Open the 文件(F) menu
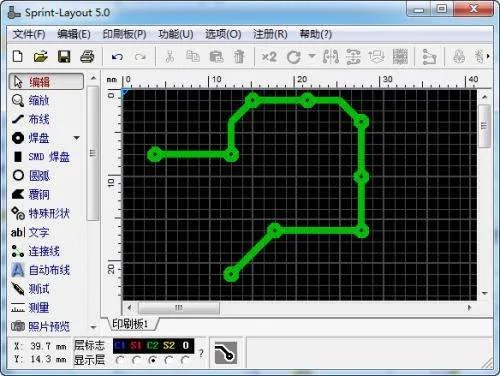The height and width of the screenshot is (376, 500). pos(29,34)
